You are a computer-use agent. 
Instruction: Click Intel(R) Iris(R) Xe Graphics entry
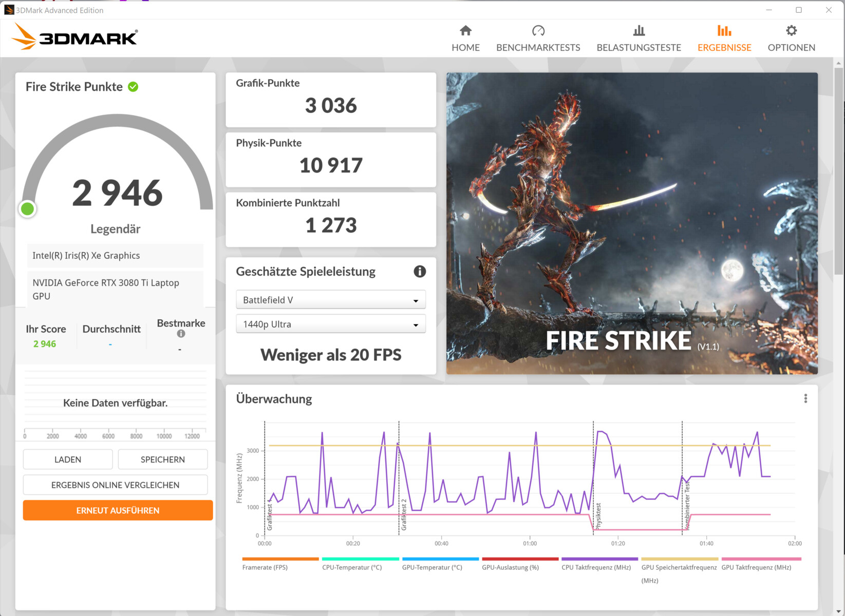point(115,256)
